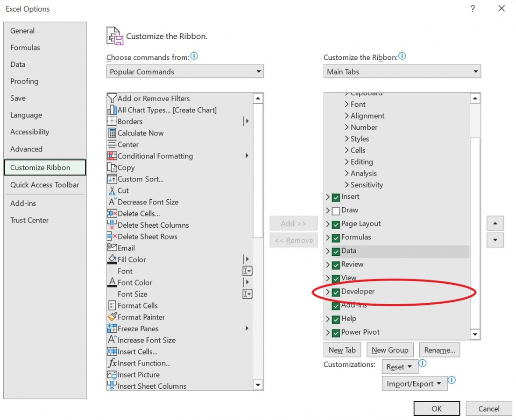Select the Format Painter command

pyautogui.click(x=140, y=317)
